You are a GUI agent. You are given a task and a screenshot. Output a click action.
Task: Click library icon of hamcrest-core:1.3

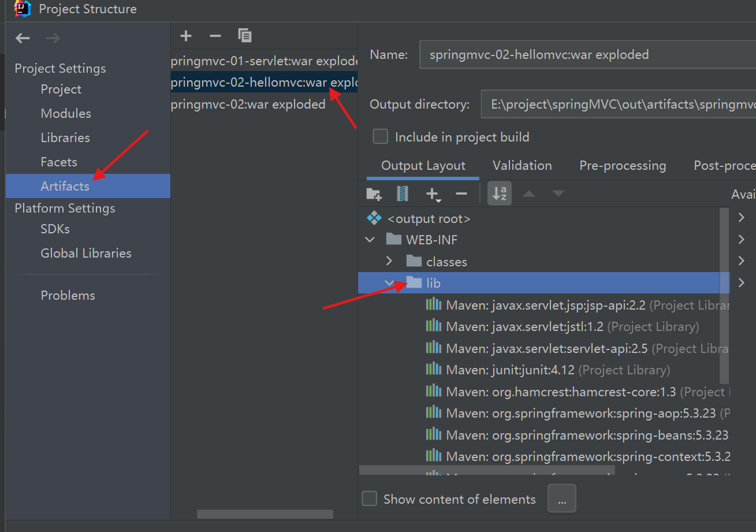pyautogui.click(x=433, y=391)
